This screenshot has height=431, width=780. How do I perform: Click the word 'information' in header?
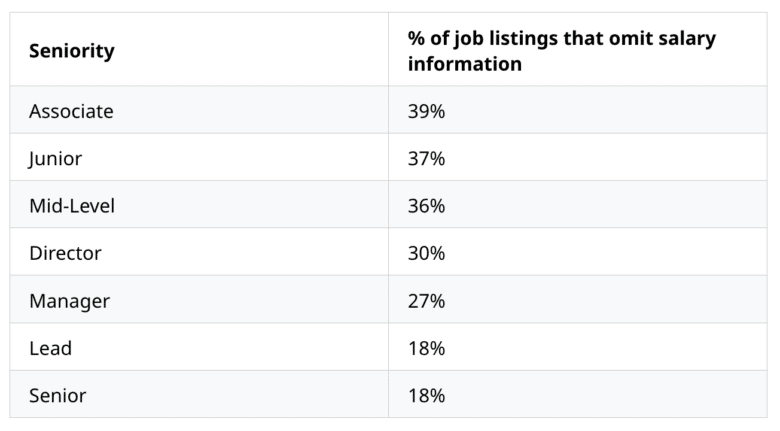click(x=464, y=64)
